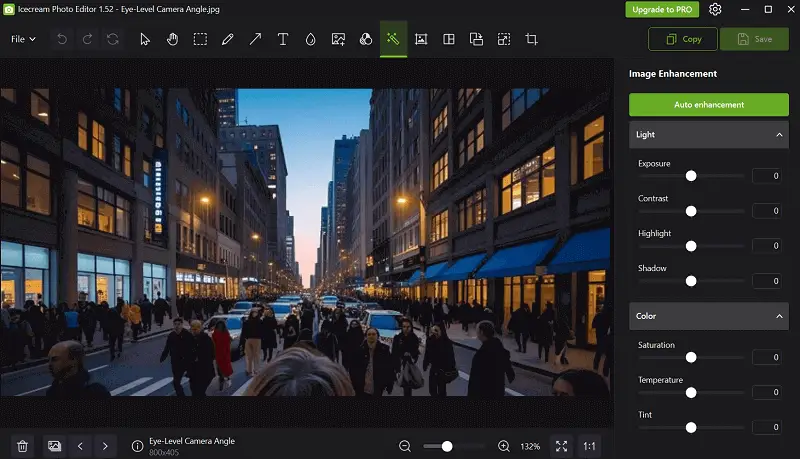Click the Temperature value field
800x459 pixels.
pyautogui.click(x=766, y=392)
